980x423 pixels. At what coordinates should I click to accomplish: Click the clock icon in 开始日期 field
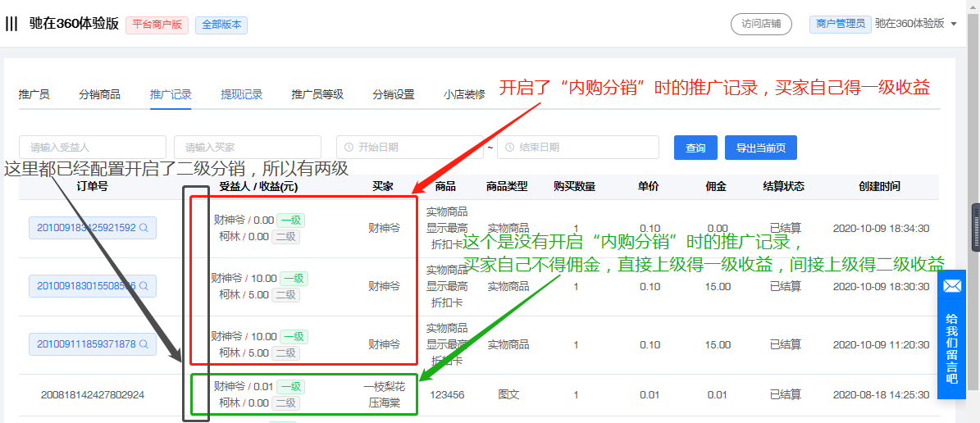click(349, 148)
